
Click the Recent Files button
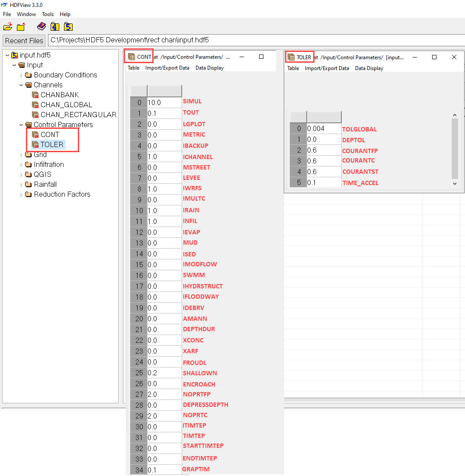[x=24, y=41]
